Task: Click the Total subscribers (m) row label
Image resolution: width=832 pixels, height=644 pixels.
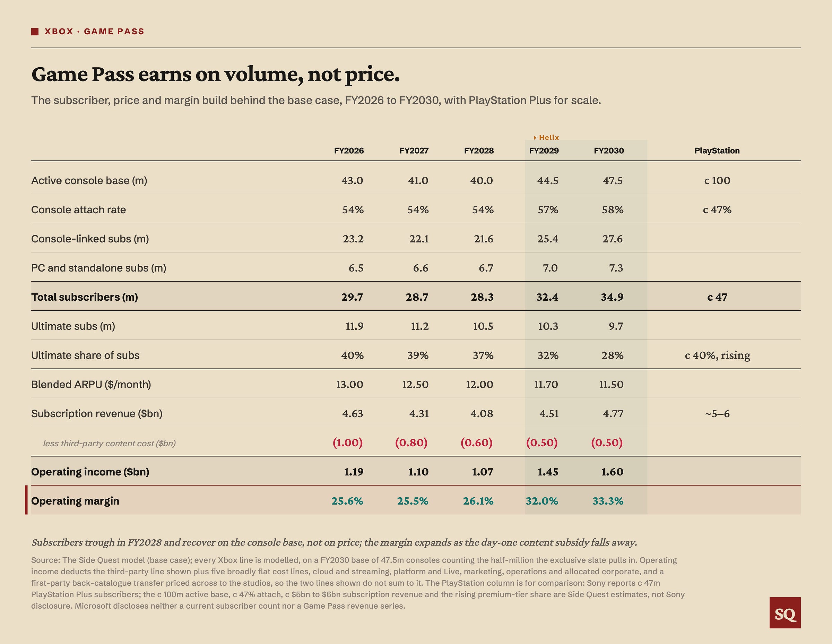Action: [x=85, y=297]
